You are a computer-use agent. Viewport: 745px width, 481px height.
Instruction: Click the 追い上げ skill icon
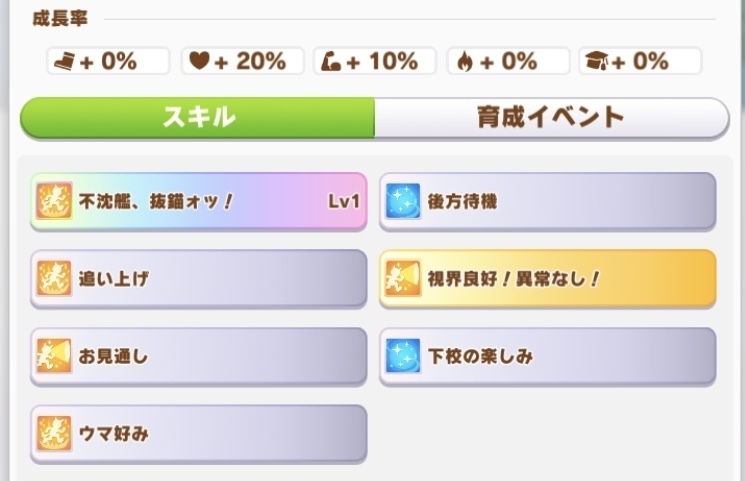click(51, 279)
